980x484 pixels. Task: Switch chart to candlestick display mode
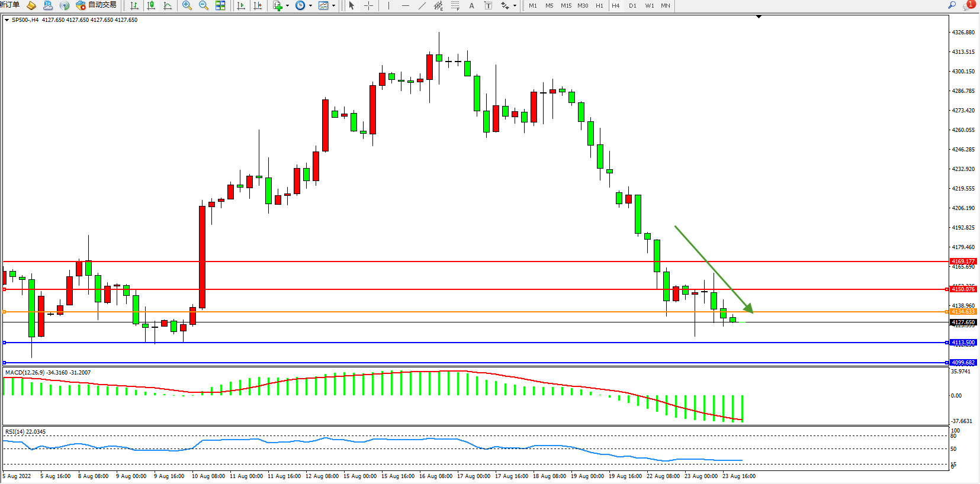tap(151, 5)
